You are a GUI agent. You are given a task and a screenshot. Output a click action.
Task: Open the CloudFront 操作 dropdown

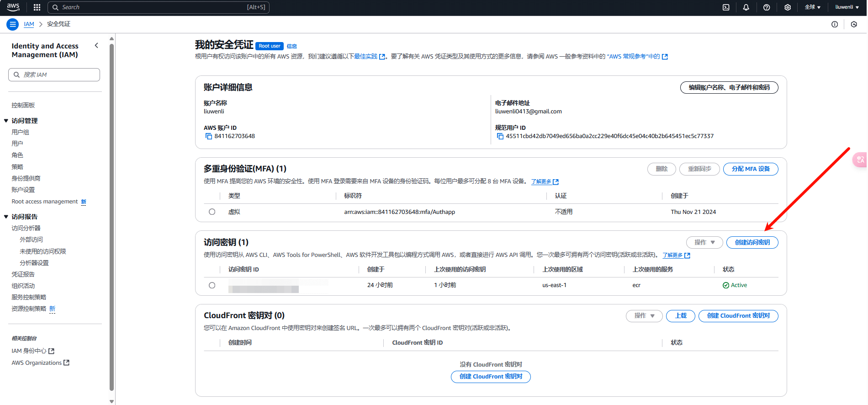click(x=644, y=316)
